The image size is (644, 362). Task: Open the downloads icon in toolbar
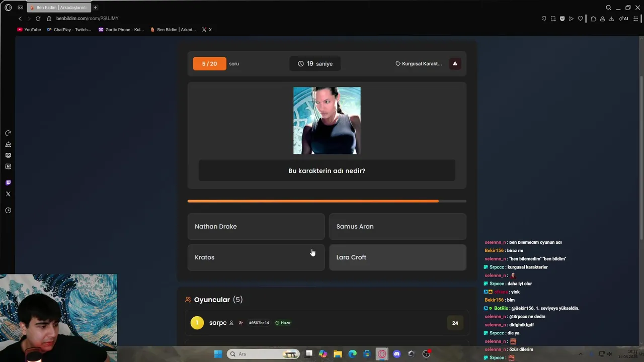[x=611, y=19]
